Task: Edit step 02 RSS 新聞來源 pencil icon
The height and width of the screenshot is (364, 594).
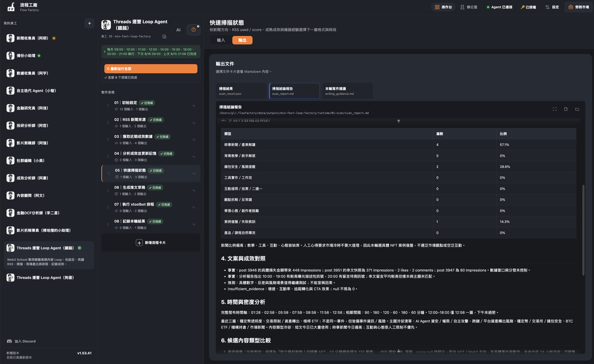Action: 194,123
